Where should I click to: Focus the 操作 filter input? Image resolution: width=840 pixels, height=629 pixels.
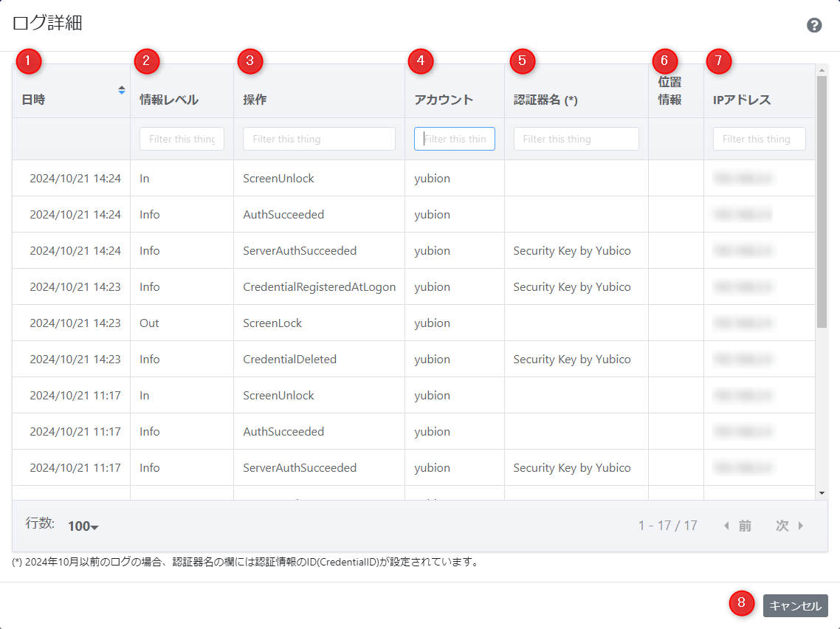click(319, 139)
